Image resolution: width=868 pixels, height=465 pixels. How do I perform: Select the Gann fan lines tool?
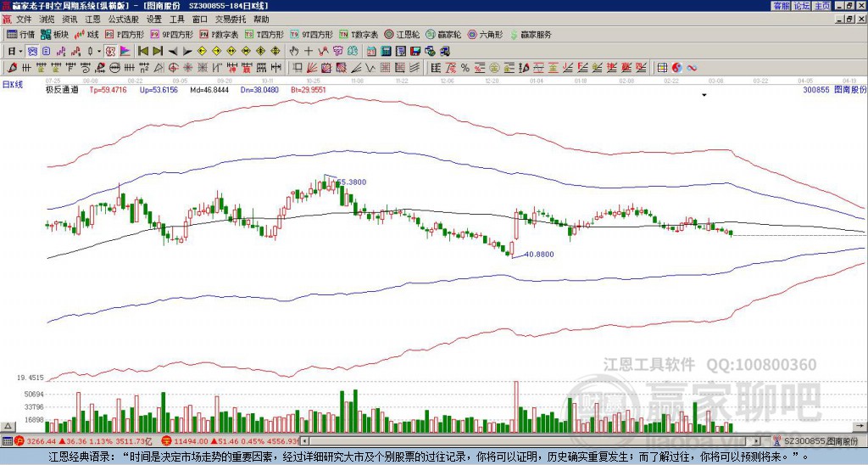coord(312,68)
